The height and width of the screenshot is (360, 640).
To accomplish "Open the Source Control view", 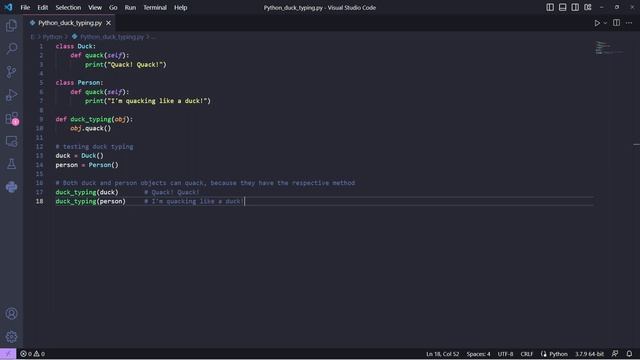I will [x=11, y=72].
